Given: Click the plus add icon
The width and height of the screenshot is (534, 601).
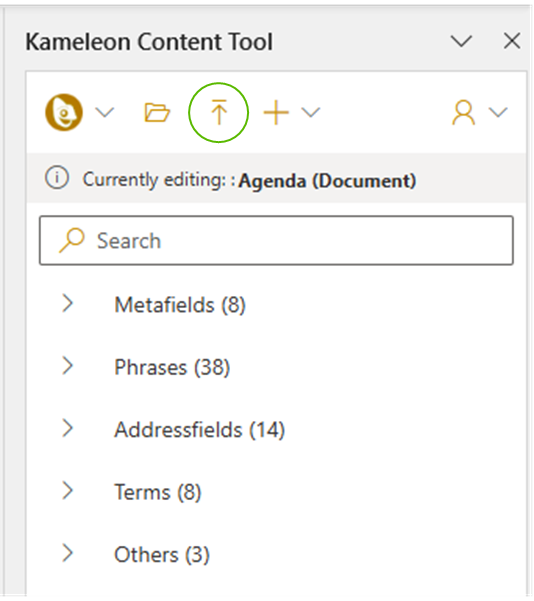Looking at the screenshot, I should (x=276, y=112).
